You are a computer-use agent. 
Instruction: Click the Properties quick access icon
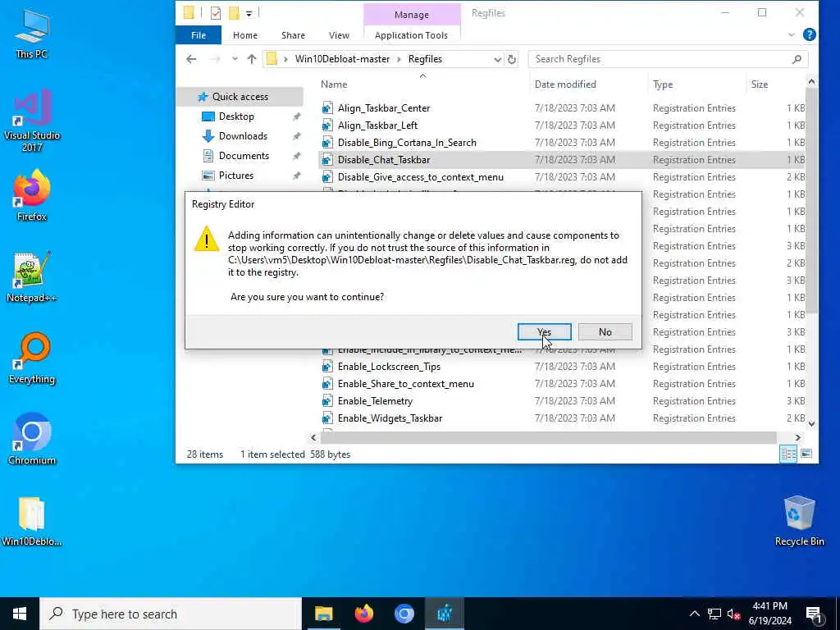(216, 13)
